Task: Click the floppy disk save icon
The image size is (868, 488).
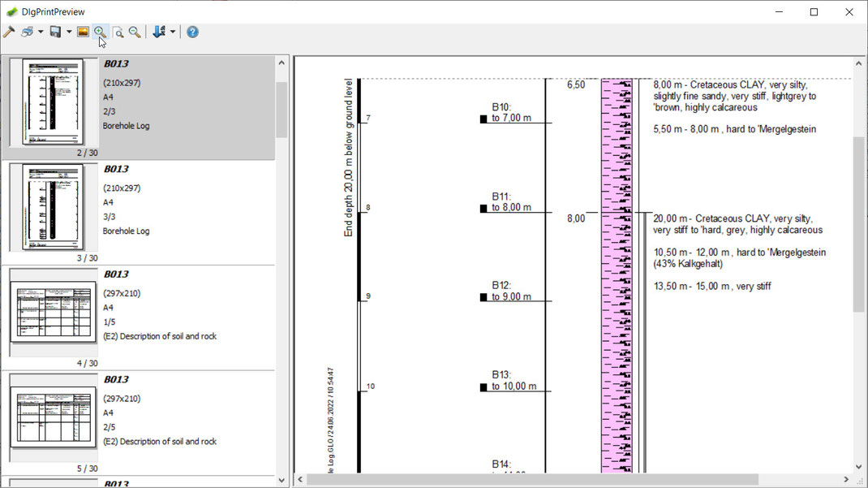Action: coord(55,32)
